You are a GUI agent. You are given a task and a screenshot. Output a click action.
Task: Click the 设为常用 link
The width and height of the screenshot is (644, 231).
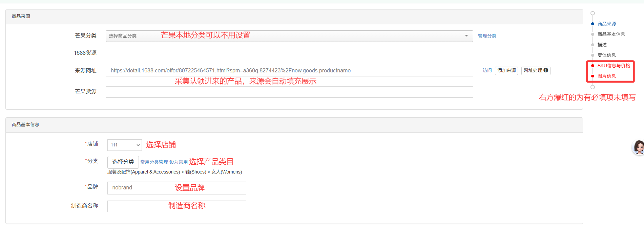pos(179,162)
